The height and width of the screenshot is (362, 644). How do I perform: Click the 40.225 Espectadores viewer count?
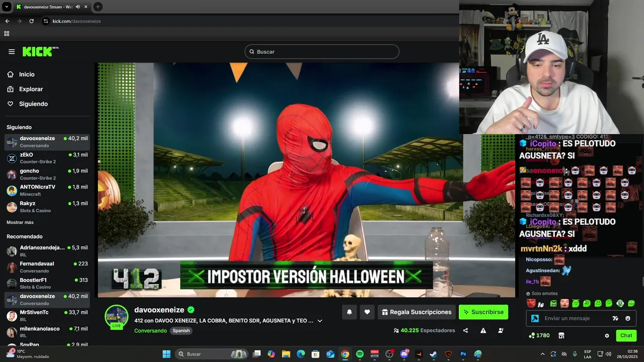pyautogui.click(x=424, y=331)
